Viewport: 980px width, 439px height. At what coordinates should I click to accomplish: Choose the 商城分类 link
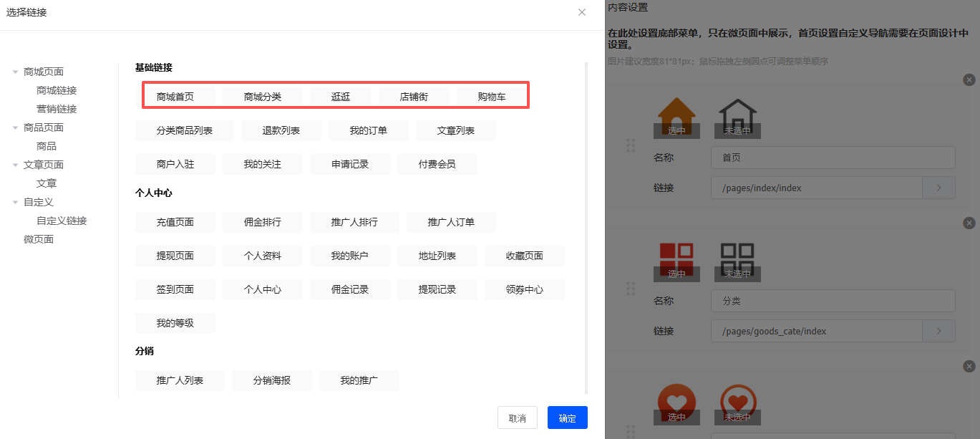263,97
